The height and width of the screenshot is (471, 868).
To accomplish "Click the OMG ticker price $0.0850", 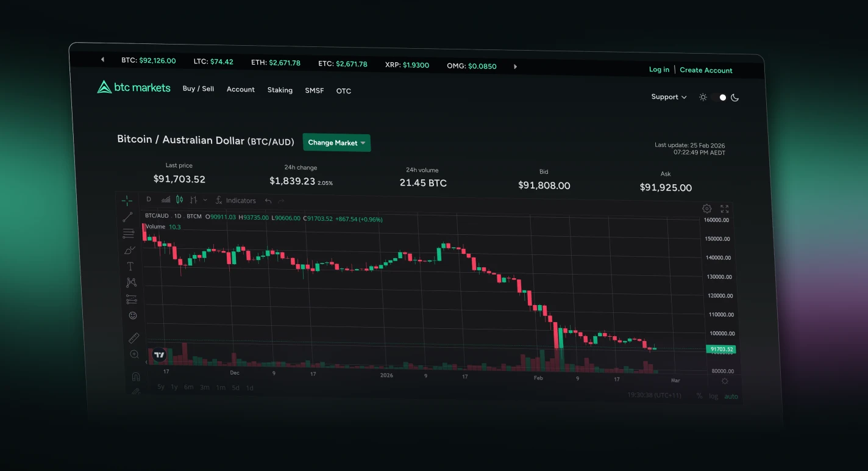I will point(482,66).
